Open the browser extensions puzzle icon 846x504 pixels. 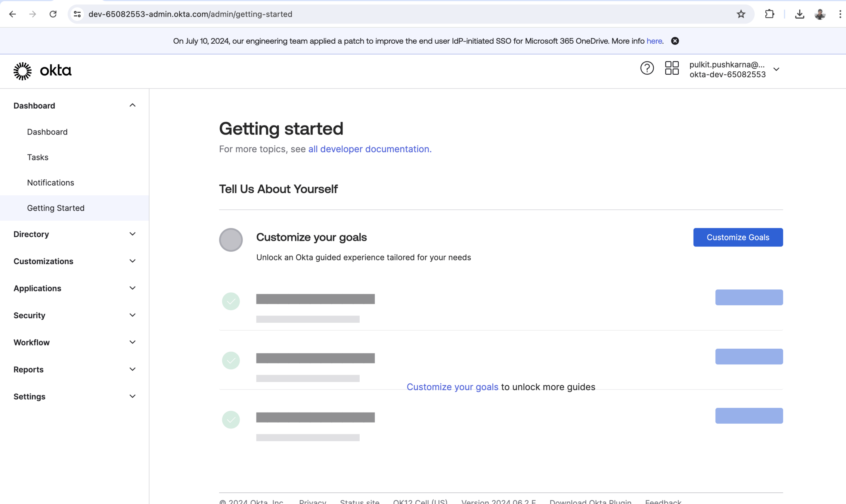tap(769, 14)
